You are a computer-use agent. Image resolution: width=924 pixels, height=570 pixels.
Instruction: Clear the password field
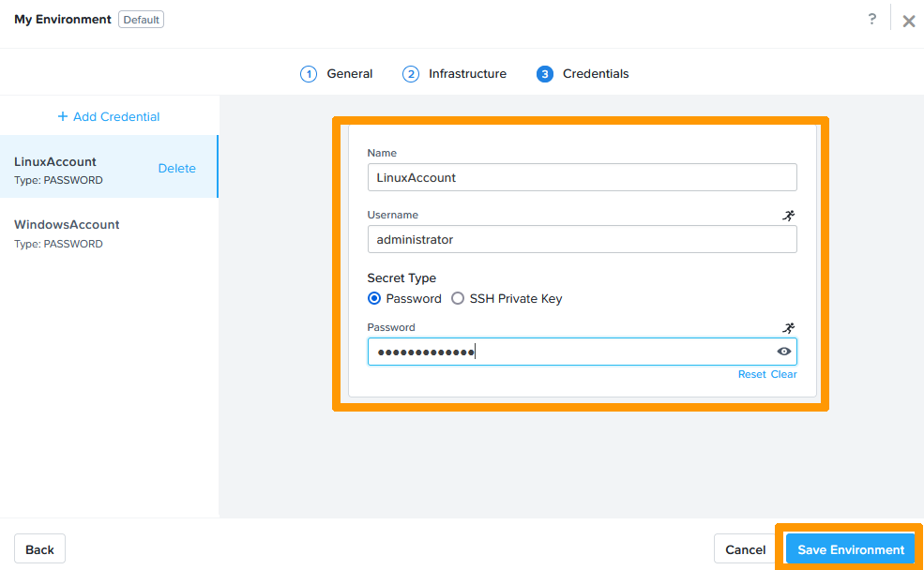click(x=784, y=374)
